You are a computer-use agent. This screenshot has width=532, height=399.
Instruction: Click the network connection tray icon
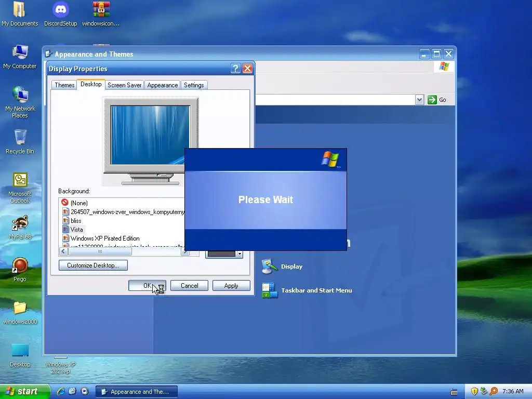click(x=484, y=392)
